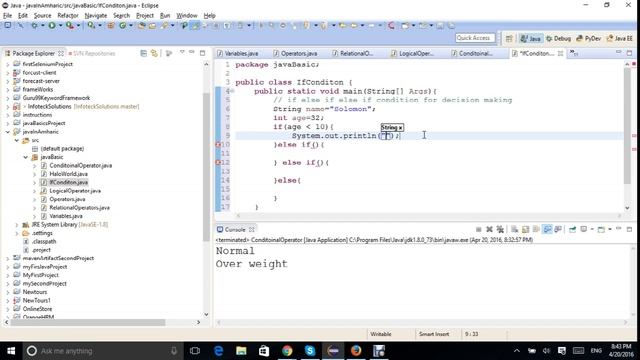Switch to Debug perspective

558,38
